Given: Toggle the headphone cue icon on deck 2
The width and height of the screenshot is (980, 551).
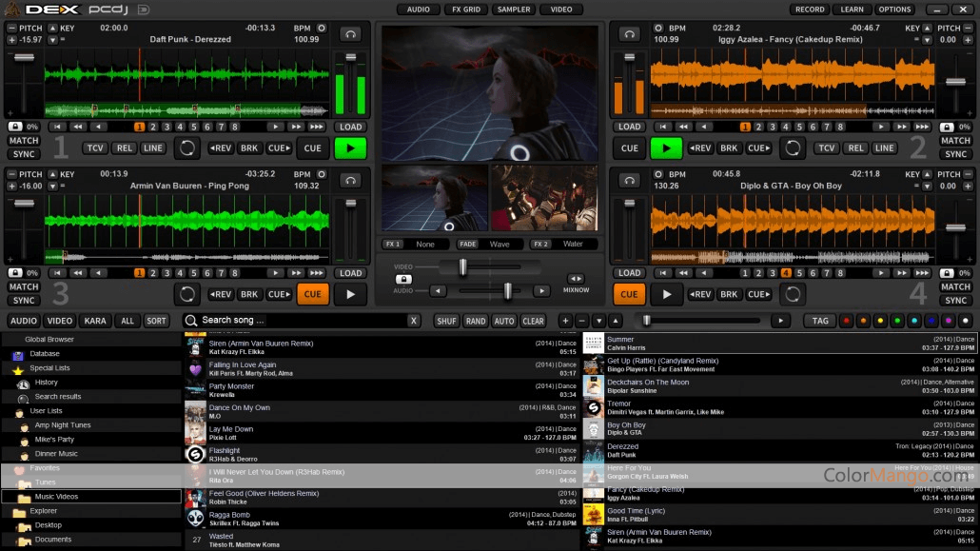Looking at the screenshot, I should click(x=629, y=33).
